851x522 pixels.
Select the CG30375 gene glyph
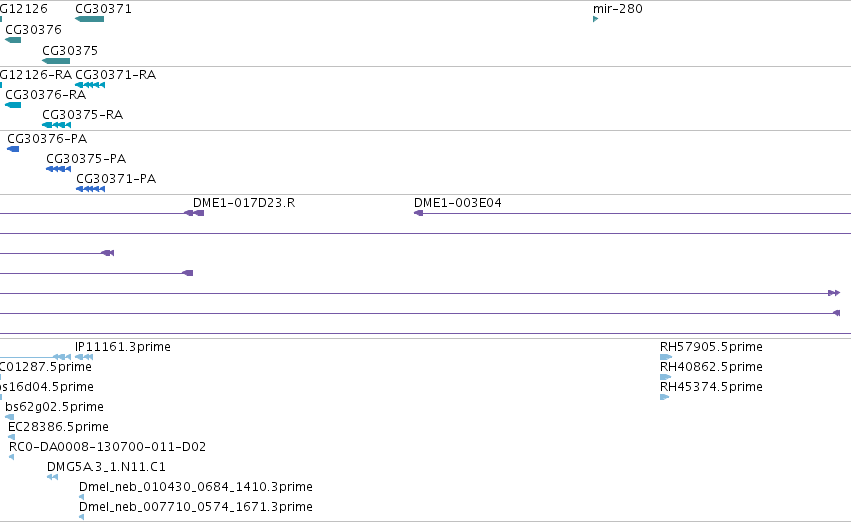56,61
